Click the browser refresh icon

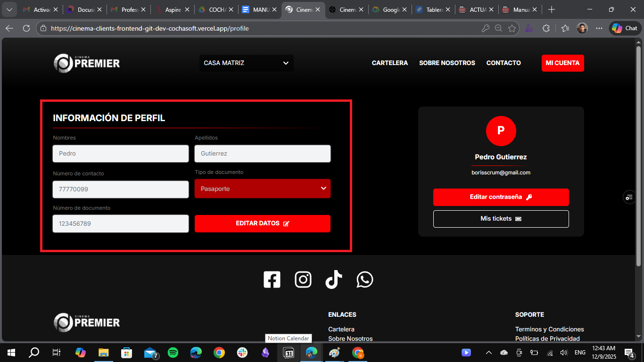click(26, 28)
